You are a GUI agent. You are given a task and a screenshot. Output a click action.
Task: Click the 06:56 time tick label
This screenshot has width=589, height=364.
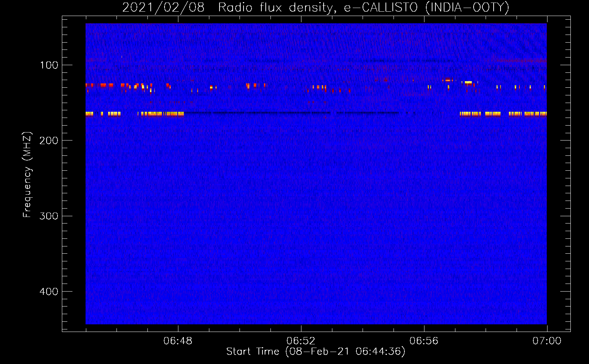click(x=424, y=341)
